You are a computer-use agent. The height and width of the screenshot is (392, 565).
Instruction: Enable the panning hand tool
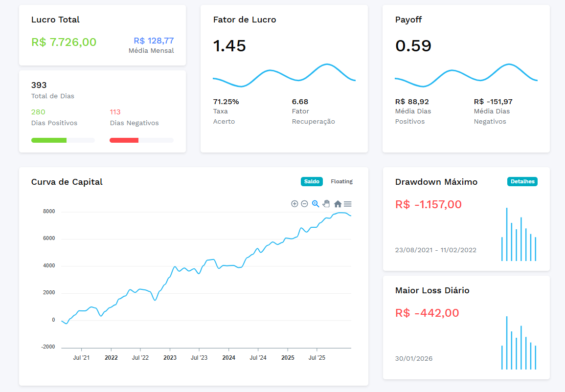326,204
